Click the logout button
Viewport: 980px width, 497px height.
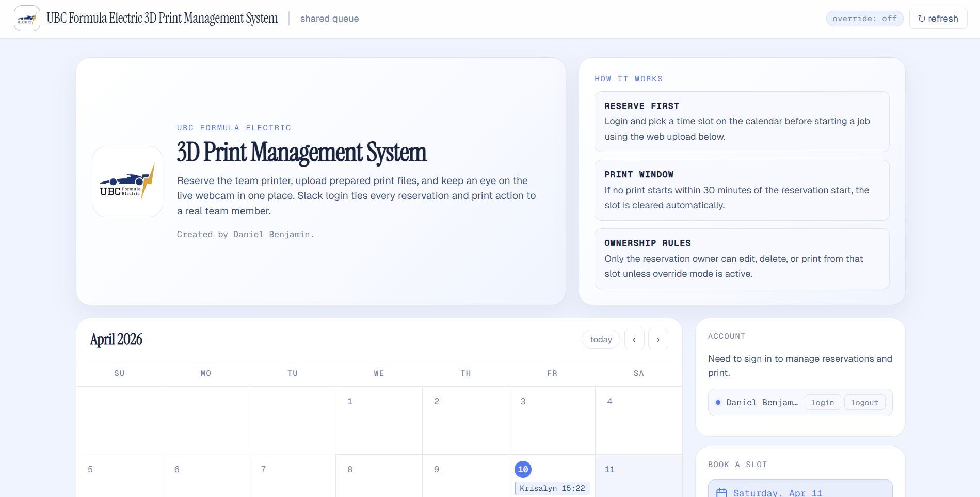click(x=864, y=403)
